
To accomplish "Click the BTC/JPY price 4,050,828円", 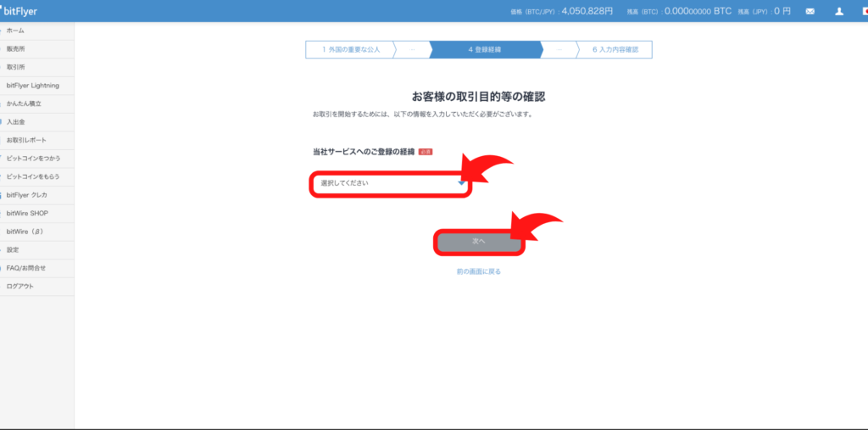I will coord(587,11).
